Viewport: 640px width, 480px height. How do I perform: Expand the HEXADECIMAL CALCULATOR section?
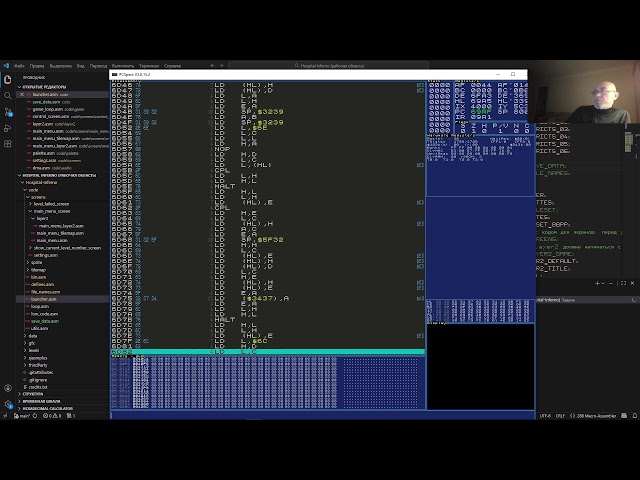[x=52, y=408]
